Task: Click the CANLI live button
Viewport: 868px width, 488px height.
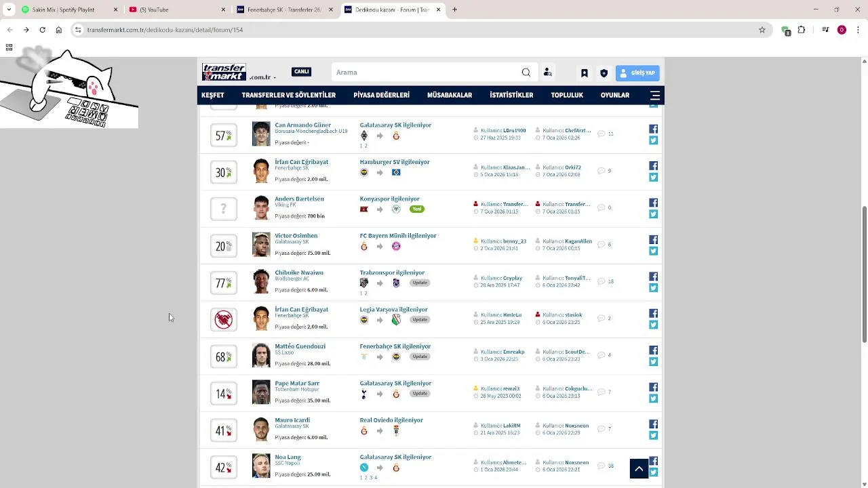Action: coord(301,72)
